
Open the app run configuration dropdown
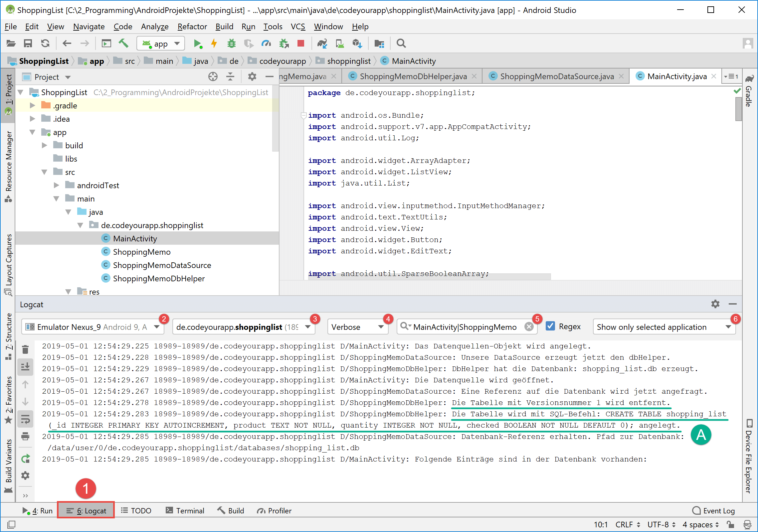160,44
